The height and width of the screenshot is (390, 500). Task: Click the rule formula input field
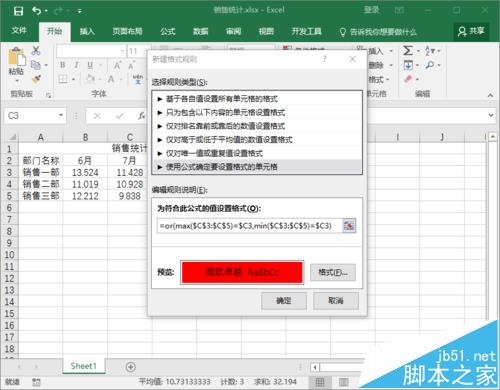point(250,226)
